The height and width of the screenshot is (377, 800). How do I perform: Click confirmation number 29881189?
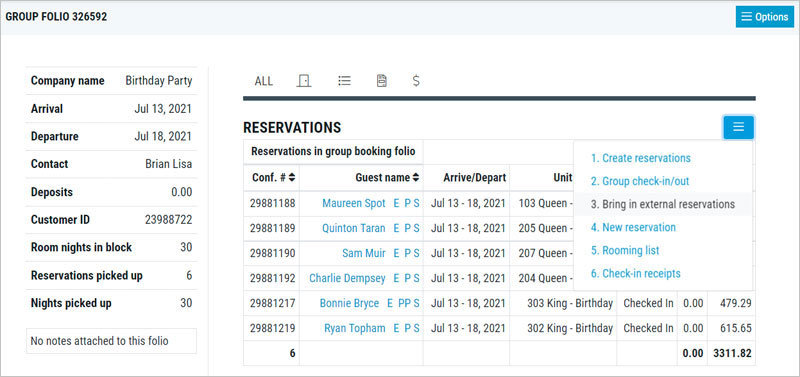click(x=272, y=228)
